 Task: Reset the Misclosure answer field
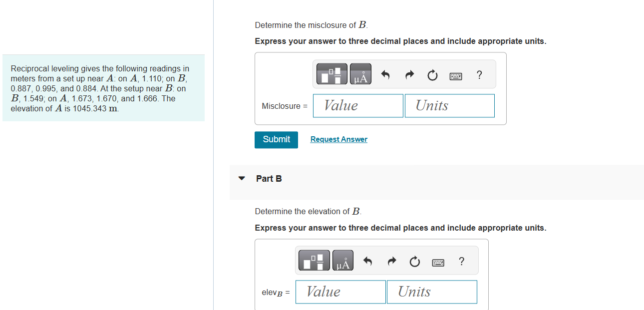[432, 74]
